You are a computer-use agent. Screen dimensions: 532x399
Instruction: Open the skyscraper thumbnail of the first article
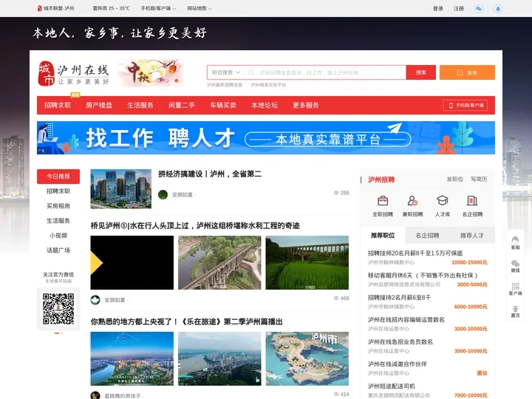pos(120,189)
